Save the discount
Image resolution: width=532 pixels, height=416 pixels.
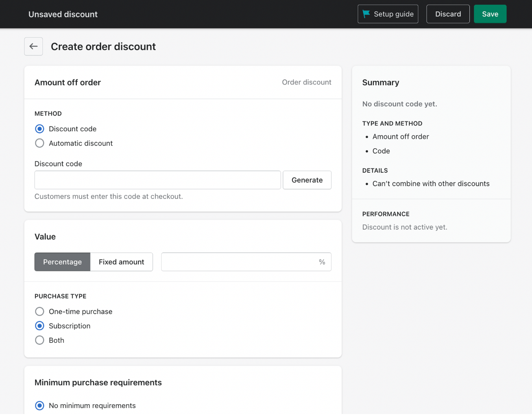pyautogui.click(x=490, y=14)
